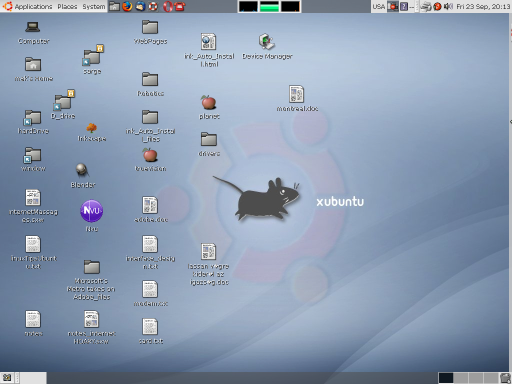
Task: Launch the mail client icon next to Firefox
Action: coord(140,6)
